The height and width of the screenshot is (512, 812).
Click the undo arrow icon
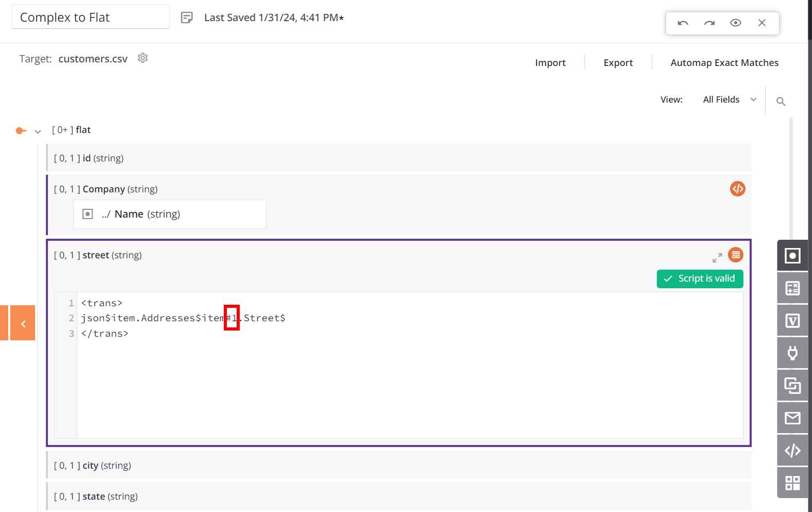click(683, 23)
